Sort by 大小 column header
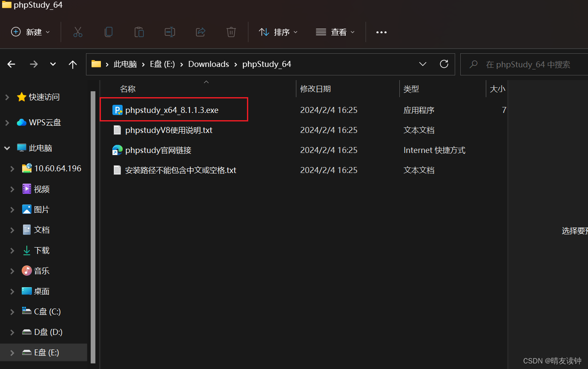Image resolution: width=588 pixels, height=369 pixels. pyautogui.click(x=497, y=89)
